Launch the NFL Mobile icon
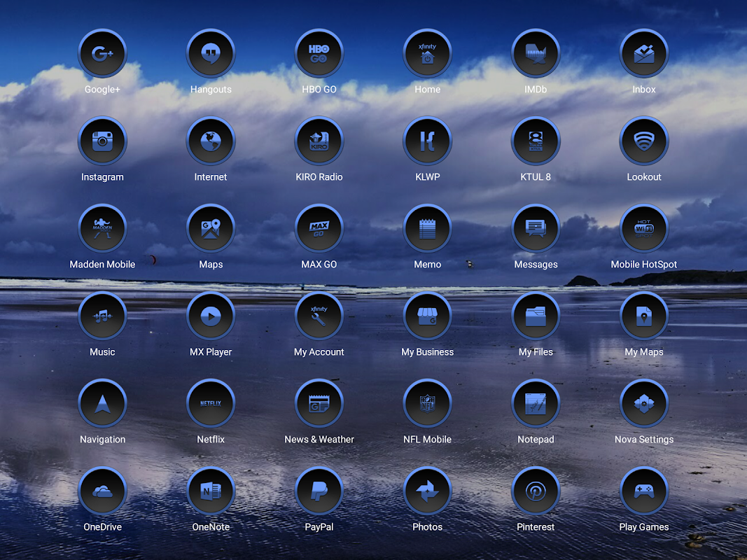Image resolution: width=747 pixels, height=560 pixels. point(427,404)
